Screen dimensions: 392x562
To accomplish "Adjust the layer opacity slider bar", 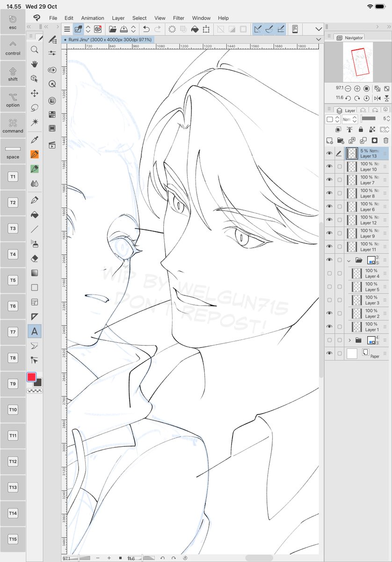I will [x=369, y=119].
